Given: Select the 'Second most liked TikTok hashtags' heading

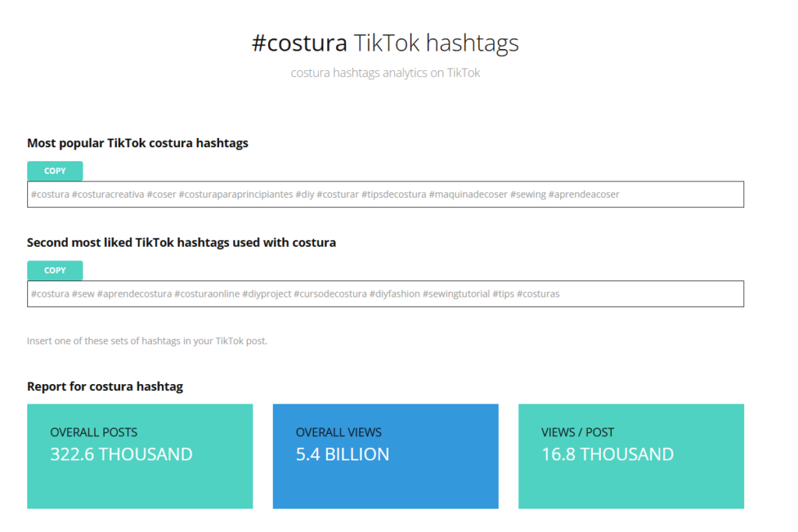Looking at the screenshot, I should [x=182, y=242].
